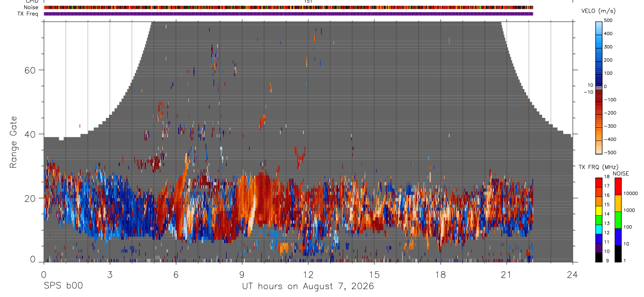This screenshot has height=297, width=644.
Task: Click the red 17 MHz TX FRQ swatch
Action: coord(599,183)
